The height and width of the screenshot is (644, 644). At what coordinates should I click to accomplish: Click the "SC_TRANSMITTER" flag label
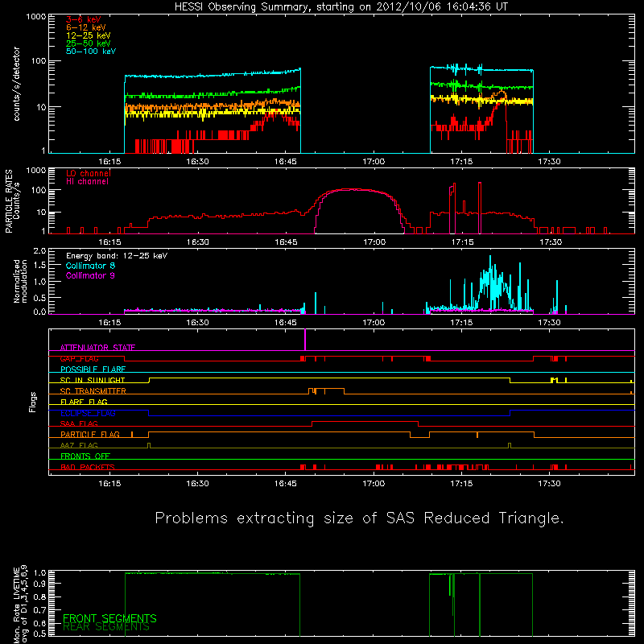click(x=93, y=391)
